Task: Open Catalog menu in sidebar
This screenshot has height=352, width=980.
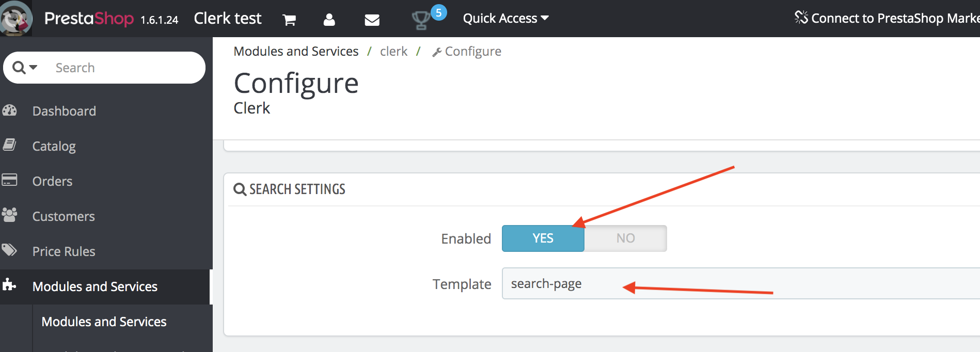Action: coord(54,146)
